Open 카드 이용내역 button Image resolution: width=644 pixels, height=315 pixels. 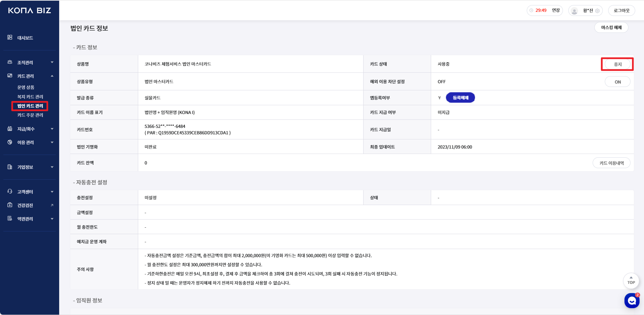(x=611, y=163)
